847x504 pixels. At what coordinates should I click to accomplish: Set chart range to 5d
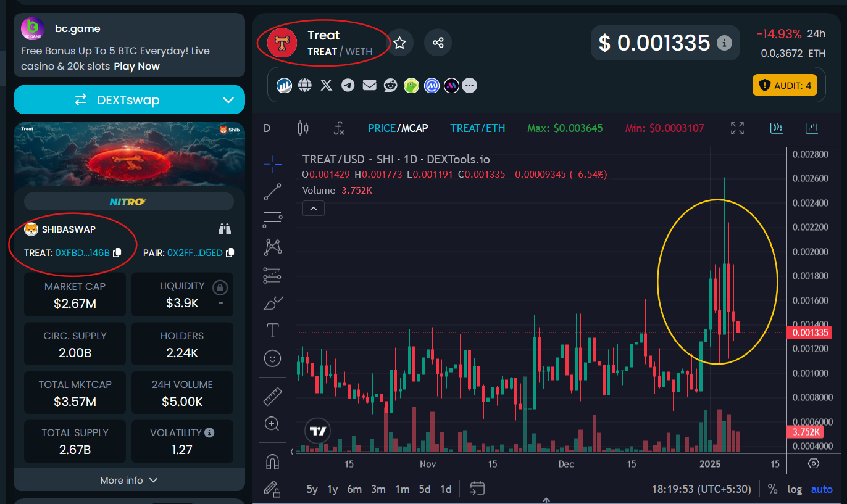pyautogui.click(x=425, y=489)
